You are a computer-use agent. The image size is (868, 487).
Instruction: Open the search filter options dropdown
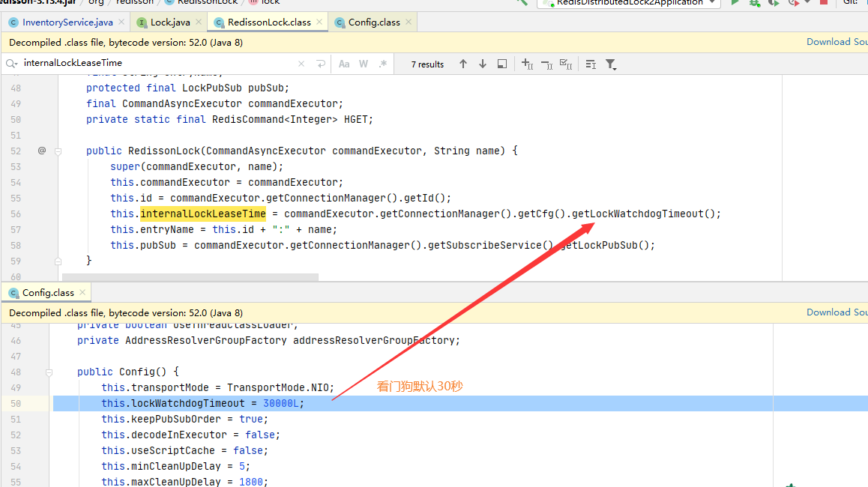[611, 64]
